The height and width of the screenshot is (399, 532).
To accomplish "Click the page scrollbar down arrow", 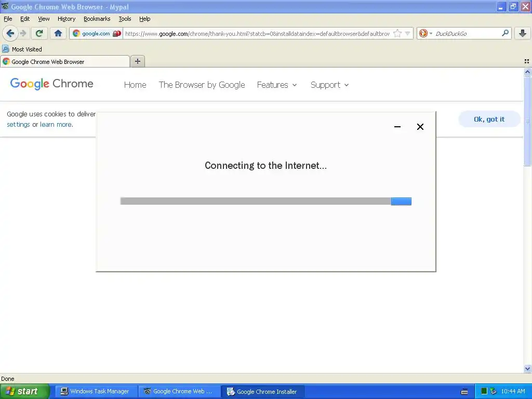I will click(x=527, y=368).
